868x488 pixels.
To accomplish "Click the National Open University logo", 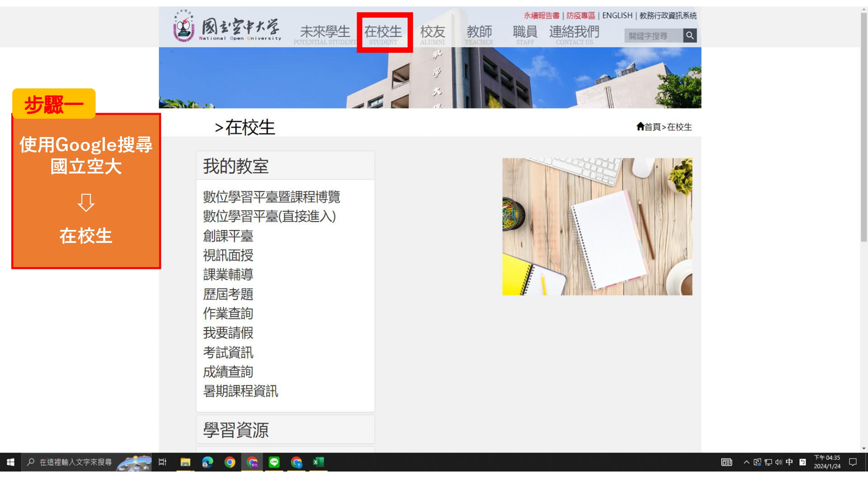I will coord(227,27).
